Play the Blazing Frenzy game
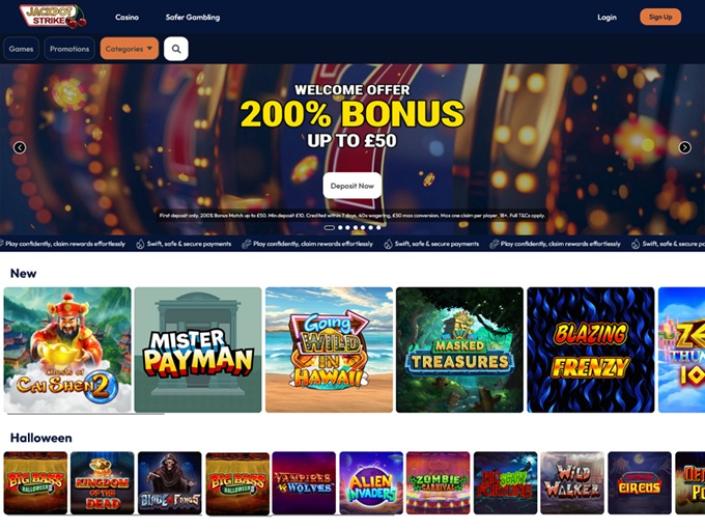The image size is (705, 530). click(x=591, y=350)
